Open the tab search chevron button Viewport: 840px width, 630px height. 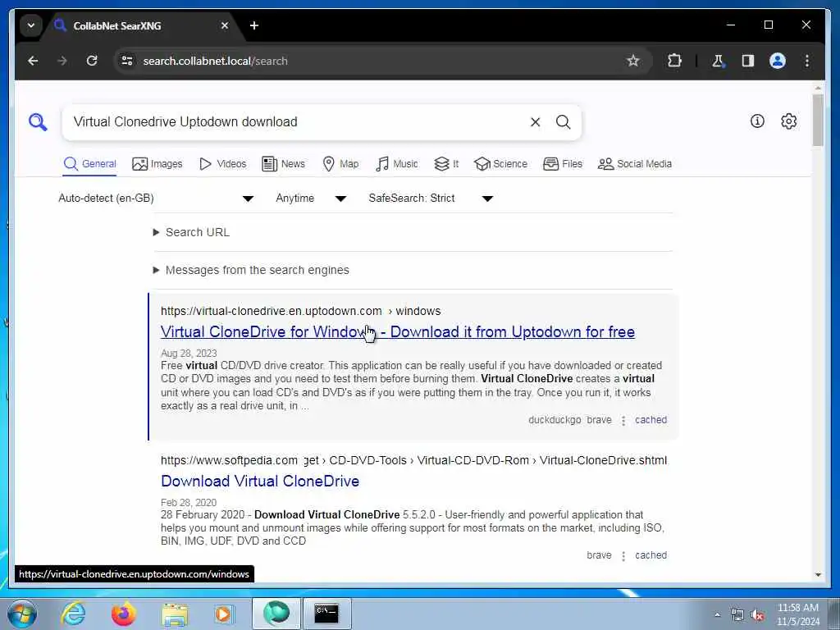[31, 25]
